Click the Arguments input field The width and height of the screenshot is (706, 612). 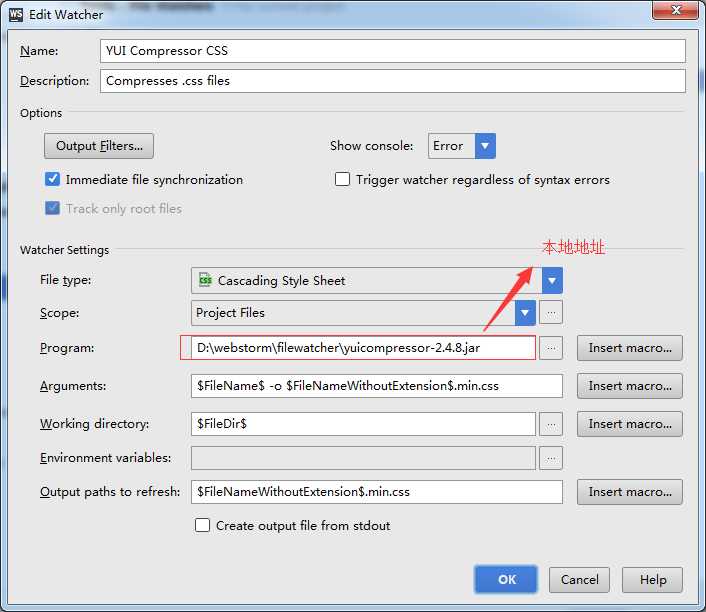click(377, 386)
